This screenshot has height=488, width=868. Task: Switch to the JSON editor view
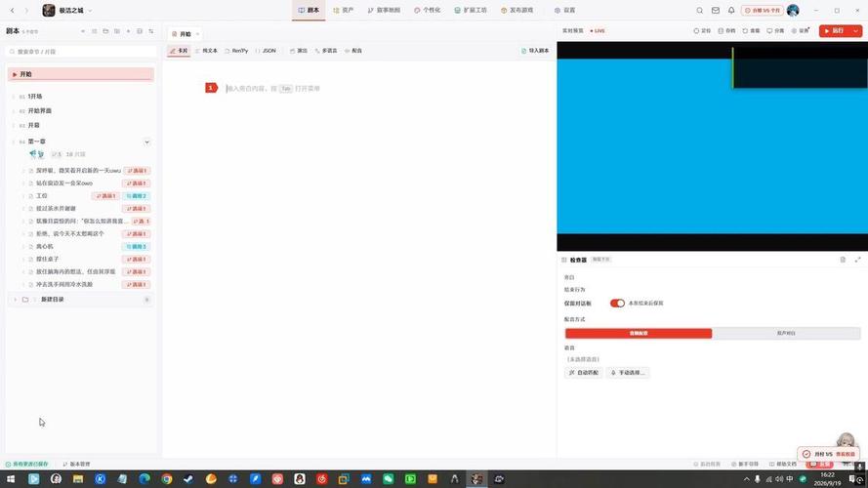click(266, 51)
